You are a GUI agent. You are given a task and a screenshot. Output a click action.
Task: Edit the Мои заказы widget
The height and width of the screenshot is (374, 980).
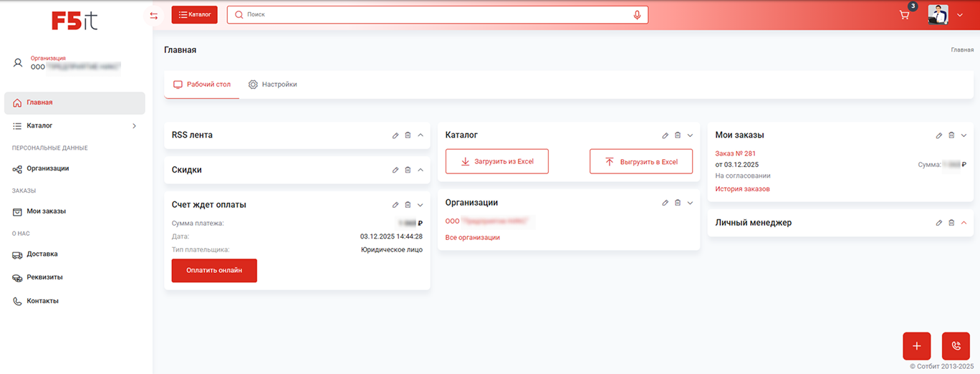[x=939, y=135]
